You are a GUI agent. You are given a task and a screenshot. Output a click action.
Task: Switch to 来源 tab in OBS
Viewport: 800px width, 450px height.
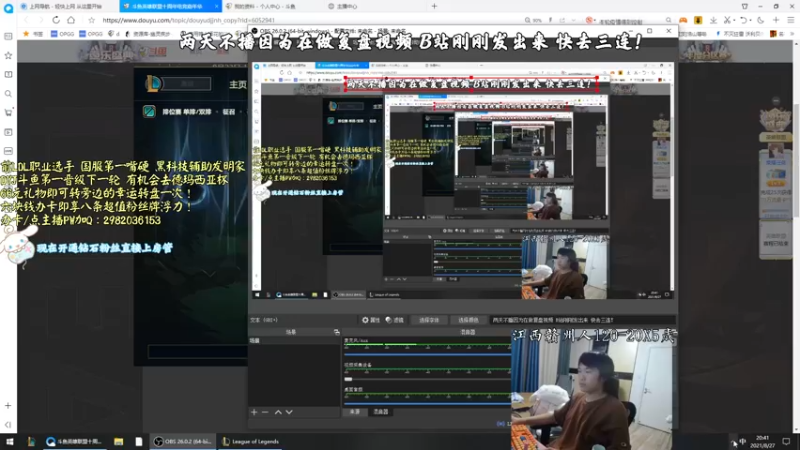355,412
